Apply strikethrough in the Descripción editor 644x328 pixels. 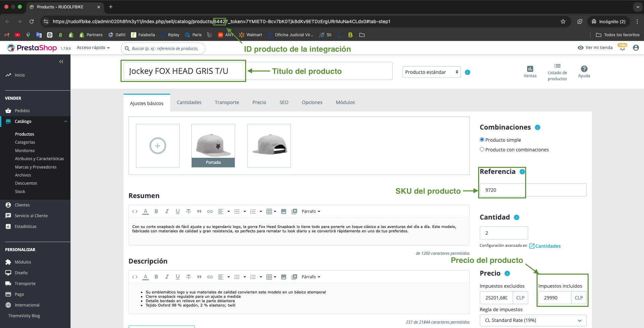pyautogui.click(x=188, y=277)
